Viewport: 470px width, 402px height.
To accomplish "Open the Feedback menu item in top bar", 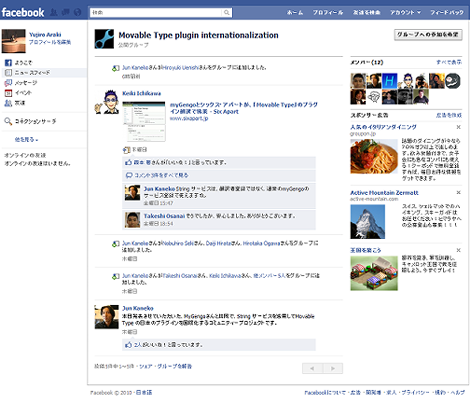I will (447, 13).
